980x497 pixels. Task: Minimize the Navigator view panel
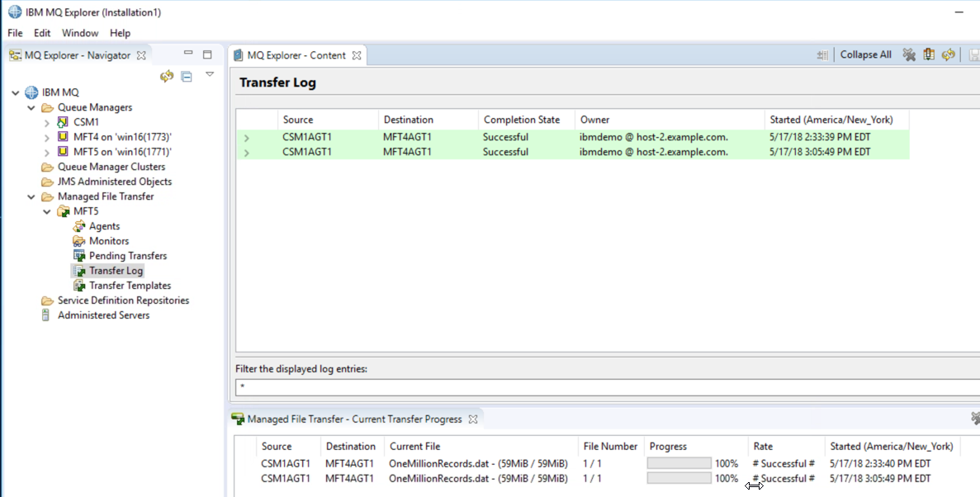click(188, 54)
